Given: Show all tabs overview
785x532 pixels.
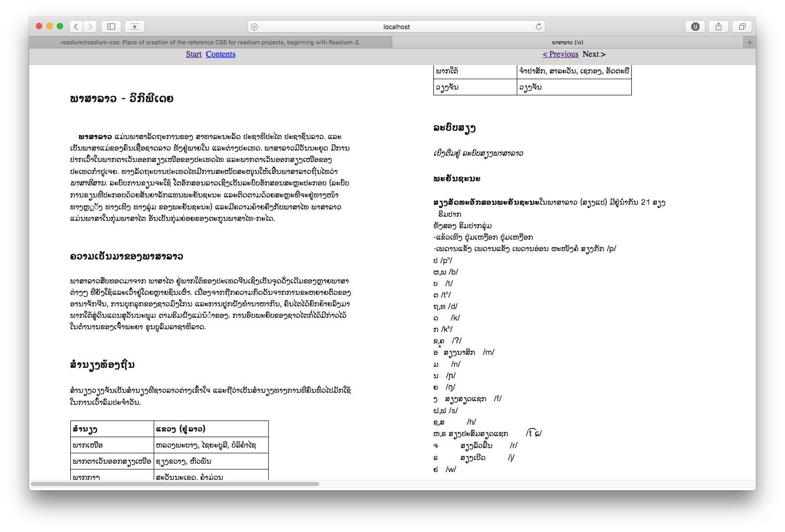Looking at the screenshot, I should tap(742, 27).
